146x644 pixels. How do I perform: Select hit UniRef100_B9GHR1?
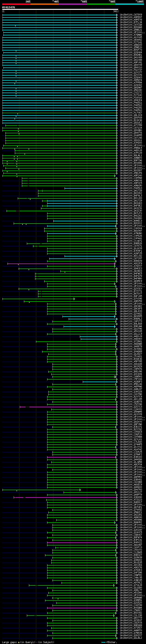coord(131,55)
